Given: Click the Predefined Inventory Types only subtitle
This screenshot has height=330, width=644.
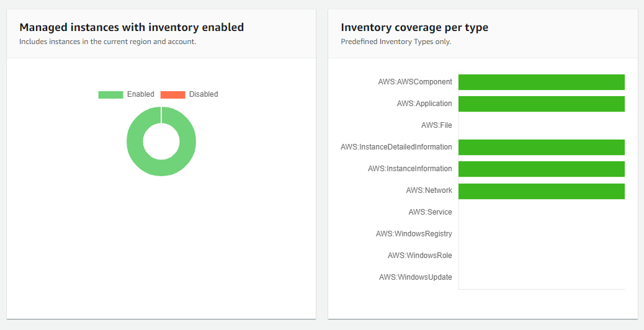Looking at the screenshot, I should 396,42.
